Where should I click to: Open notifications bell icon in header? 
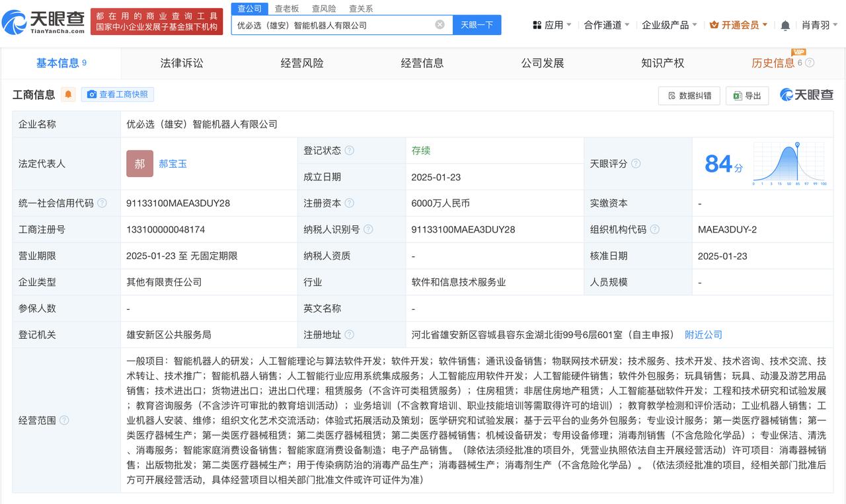click(785, 25)
